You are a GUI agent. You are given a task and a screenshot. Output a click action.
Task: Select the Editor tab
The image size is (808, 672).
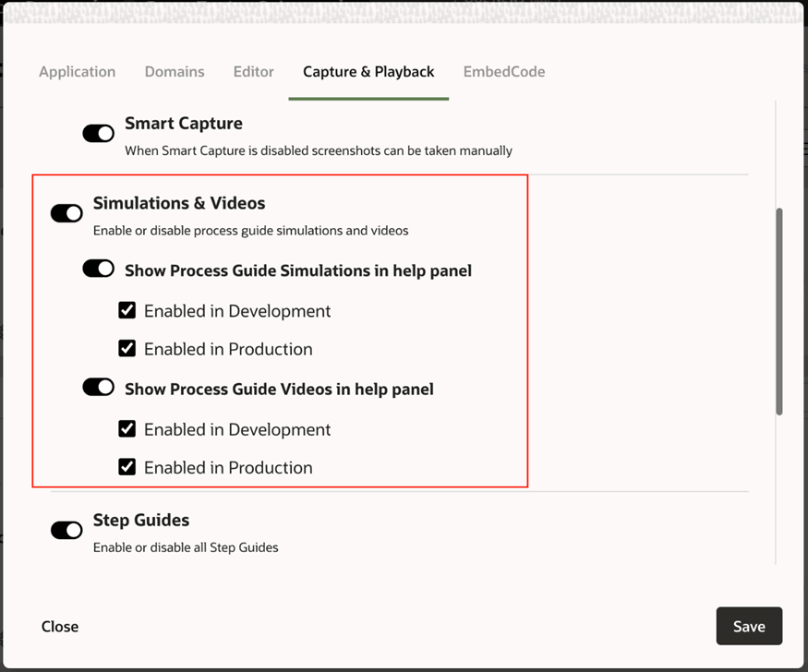point(253,71)
